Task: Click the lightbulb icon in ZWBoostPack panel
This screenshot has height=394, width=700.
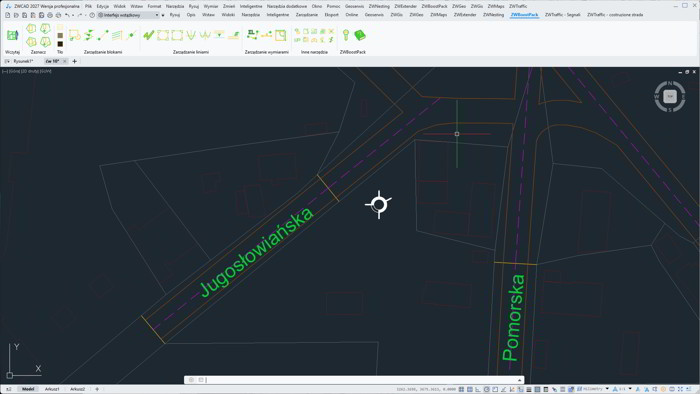Action: pyautogui.click(x=346, y=35)
